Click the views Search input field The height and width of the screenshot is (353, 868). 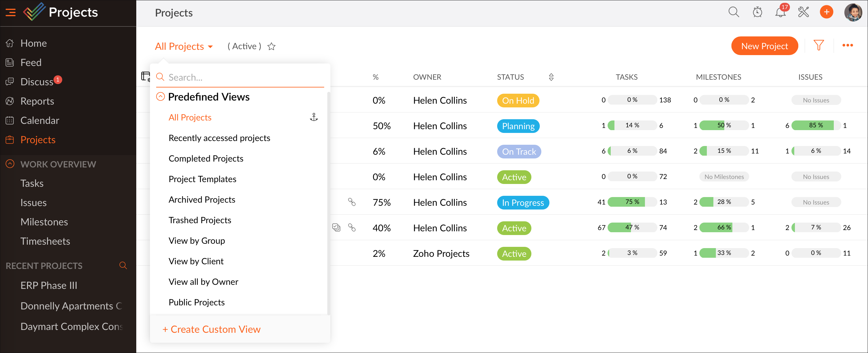[243, 77]
